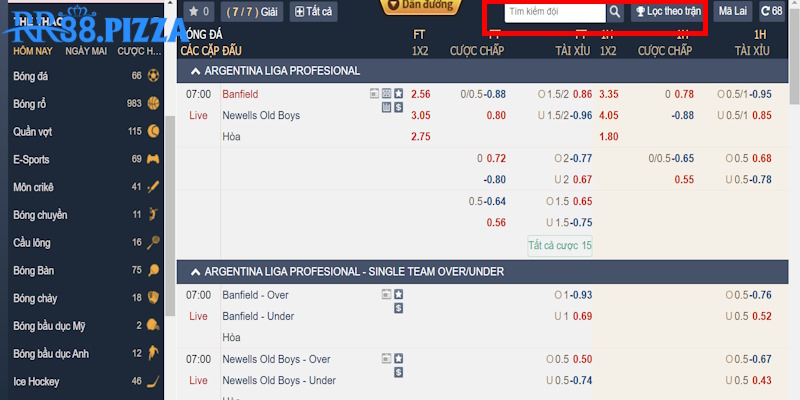Click the refresh icon with the 68 countdown
Screen dimensions: 800x400
771,12
